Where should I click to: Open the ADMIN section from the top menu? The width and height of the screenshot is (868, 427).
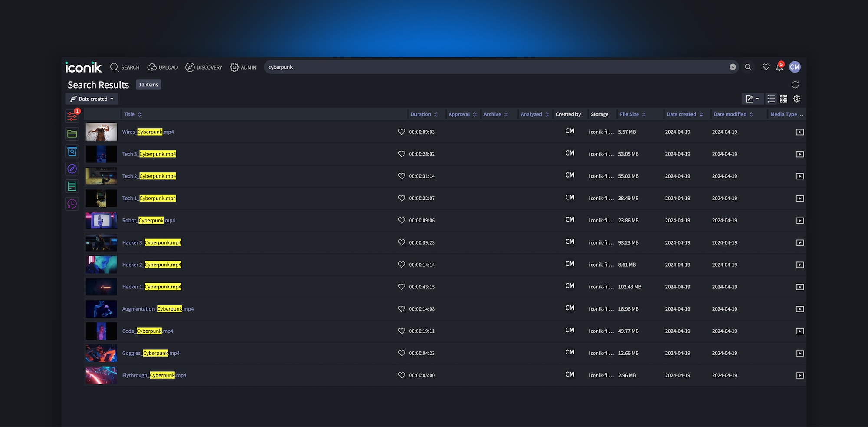pos(243,67)
